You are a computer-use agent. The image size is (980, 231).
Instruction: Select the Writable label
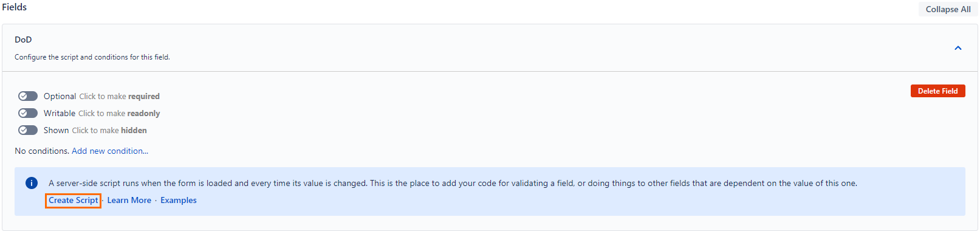coord(60,113)
